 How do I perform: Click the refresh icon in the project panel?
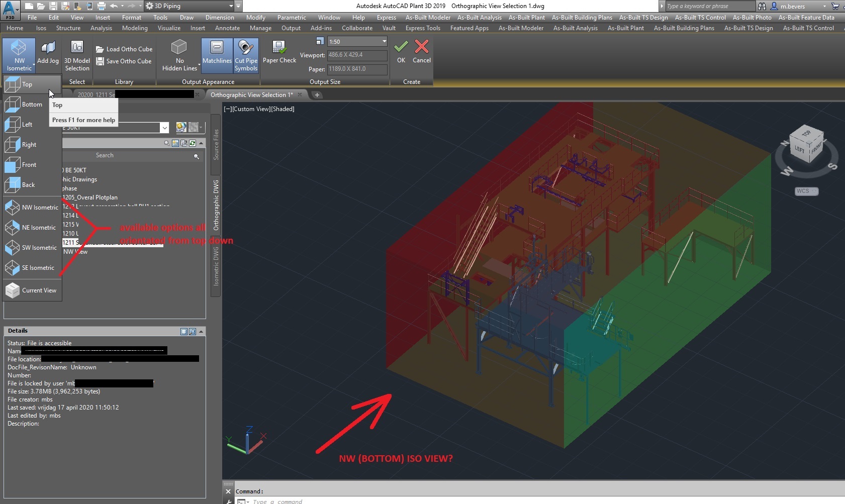tap(193, 143)
